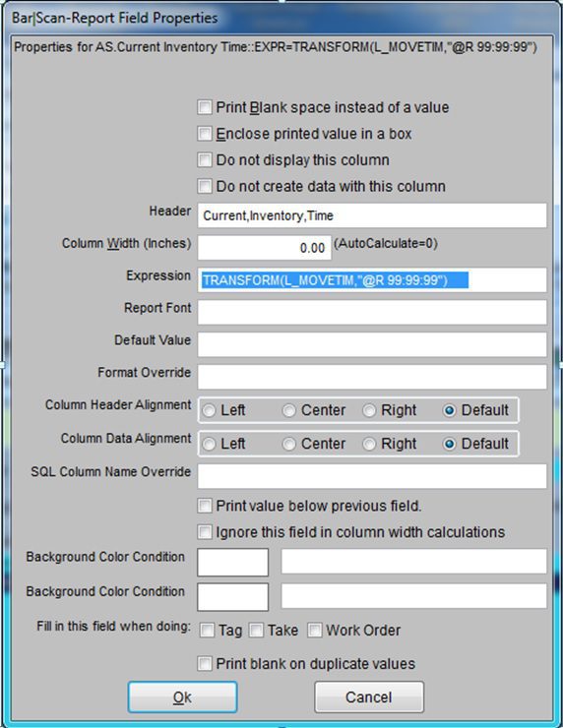Image resolution: width=563 pixels, height=728 pixels.
Task: Tick Do not display this column
Action: [x=205, y=160]
